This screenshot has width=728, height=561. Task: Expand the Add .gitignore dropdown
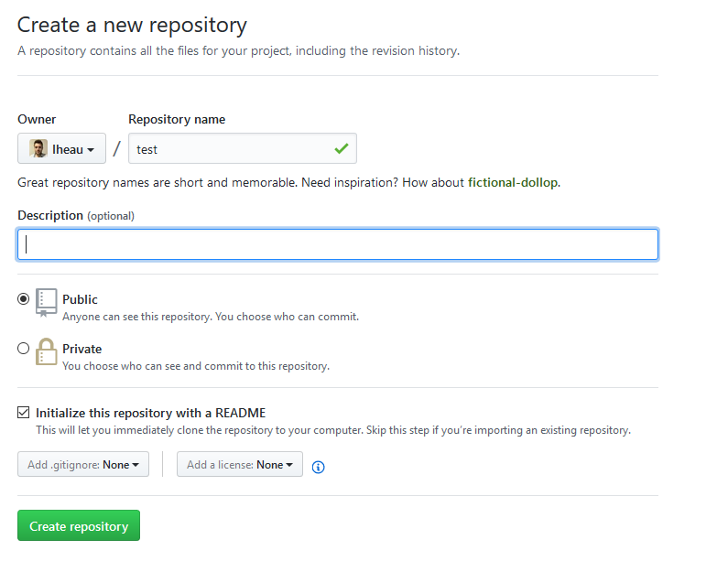pos(83,465)
